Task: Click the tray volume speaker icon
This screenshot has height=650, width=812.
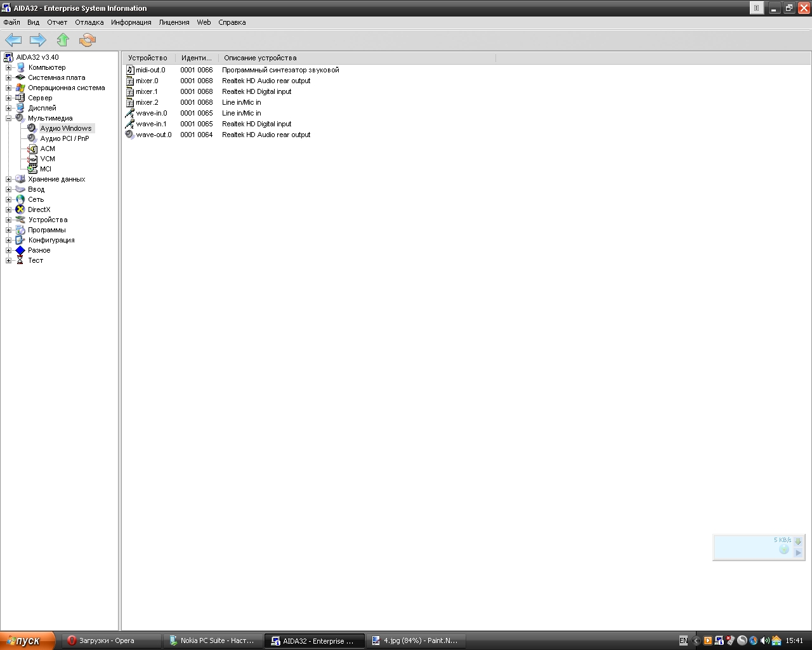Action: 764,641
